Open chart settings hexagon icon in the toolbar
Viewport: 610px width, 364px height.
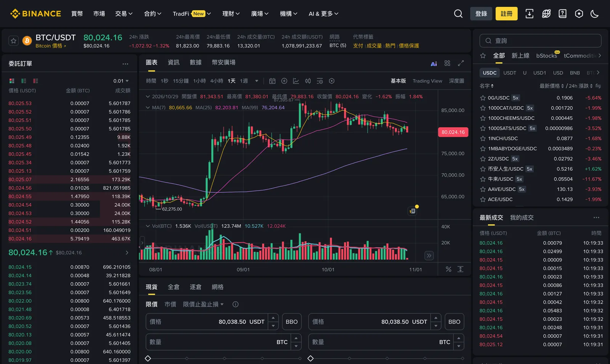332,81
